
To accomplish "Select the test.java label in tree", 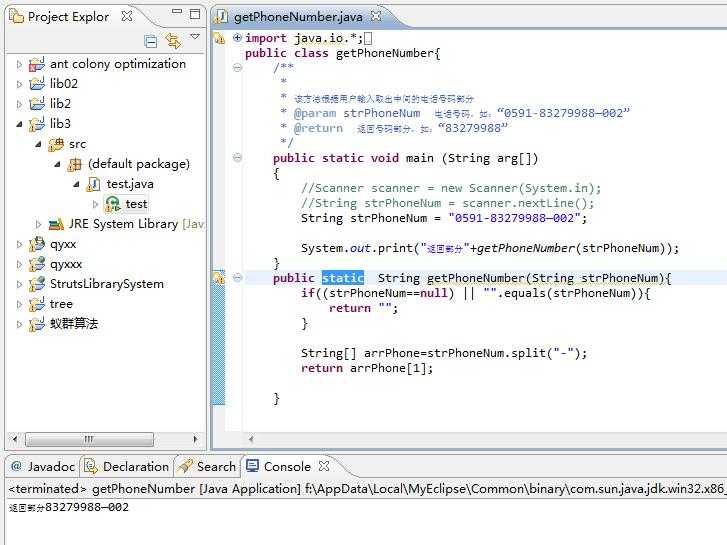I will coord(130,184).
